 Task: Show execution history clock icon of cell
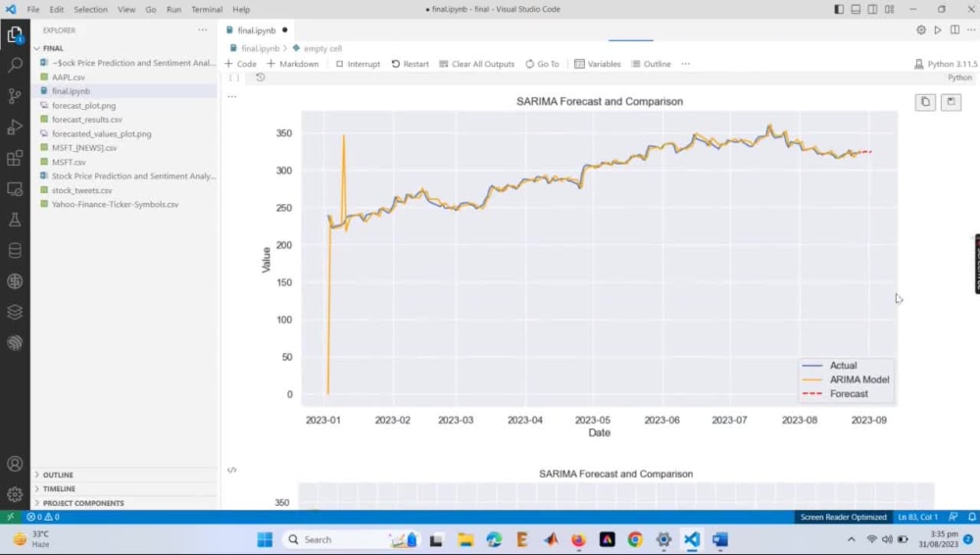point(260,77)
